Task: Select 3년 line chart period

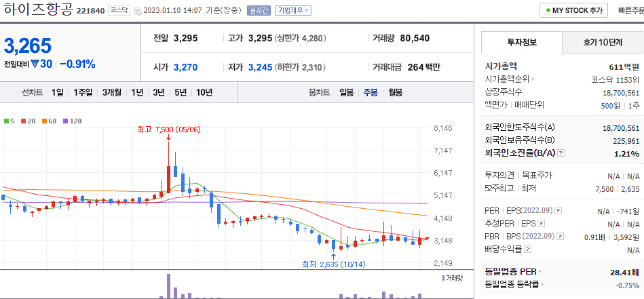Action: pos(159,92)
